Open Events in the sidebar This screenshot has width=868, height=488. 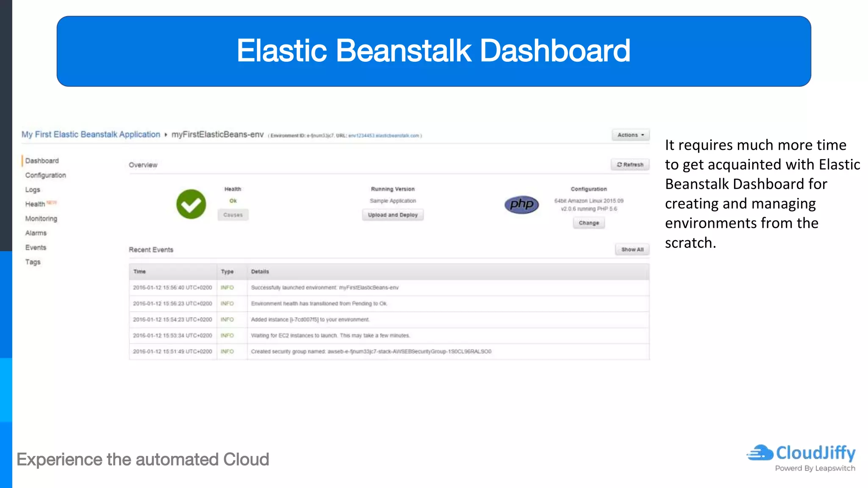[36, 247]
